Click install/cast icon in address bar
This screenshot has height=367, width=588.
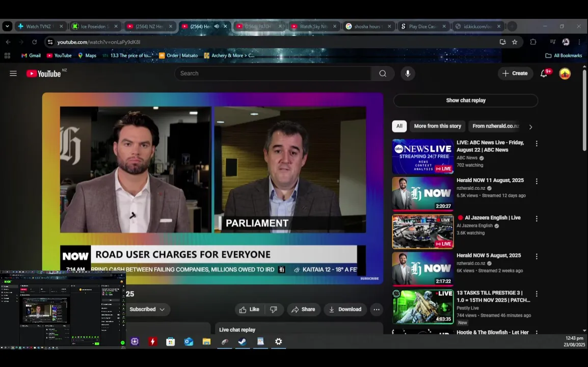[502, 42]
